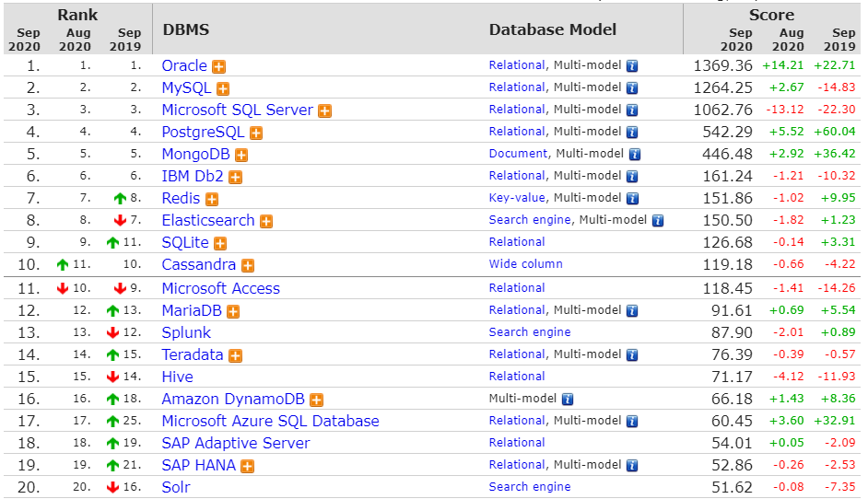
Task: Click the Relational link in the Oracle row
Action: click(517, 65)
